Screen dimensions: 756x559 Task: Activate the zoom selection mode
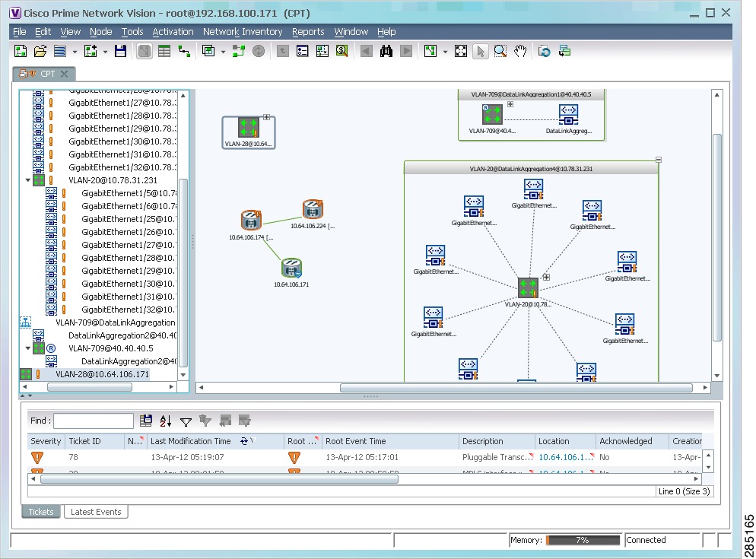point(500,51)
